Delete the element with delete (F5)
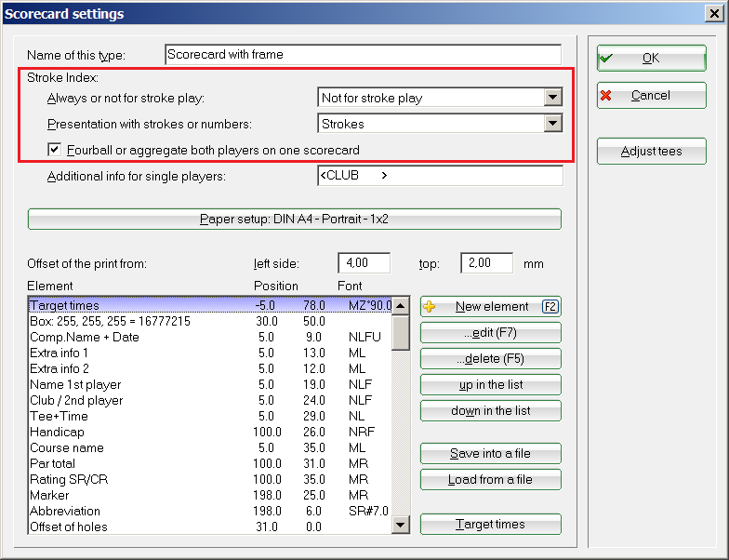 pyautogui.click(x=490, y=359)
